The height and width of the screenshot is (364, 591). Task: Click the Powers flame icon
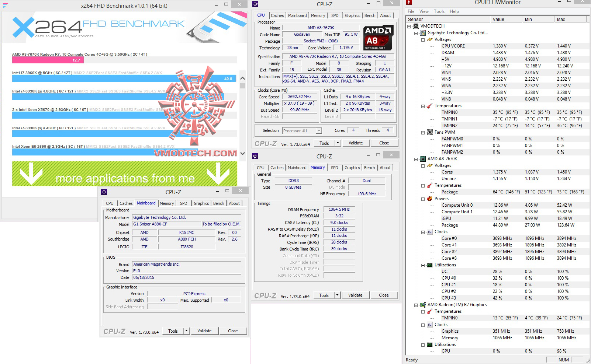point(430,199)
